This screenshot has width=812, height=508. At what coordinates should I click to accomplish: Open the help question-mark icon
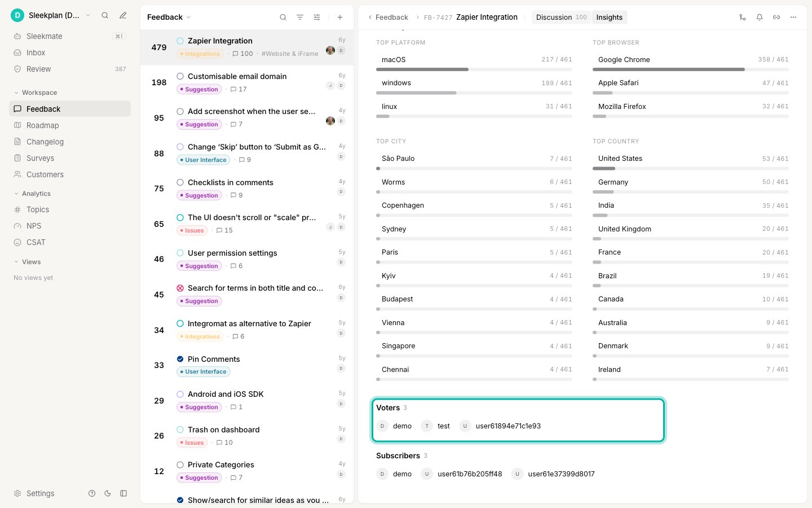[x=92, y=493]
